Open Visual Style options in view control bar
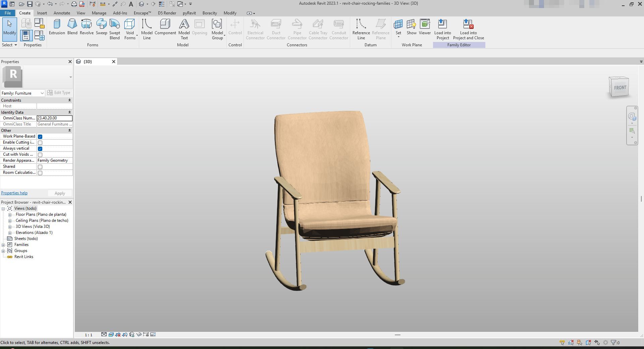 coord(111,335)
